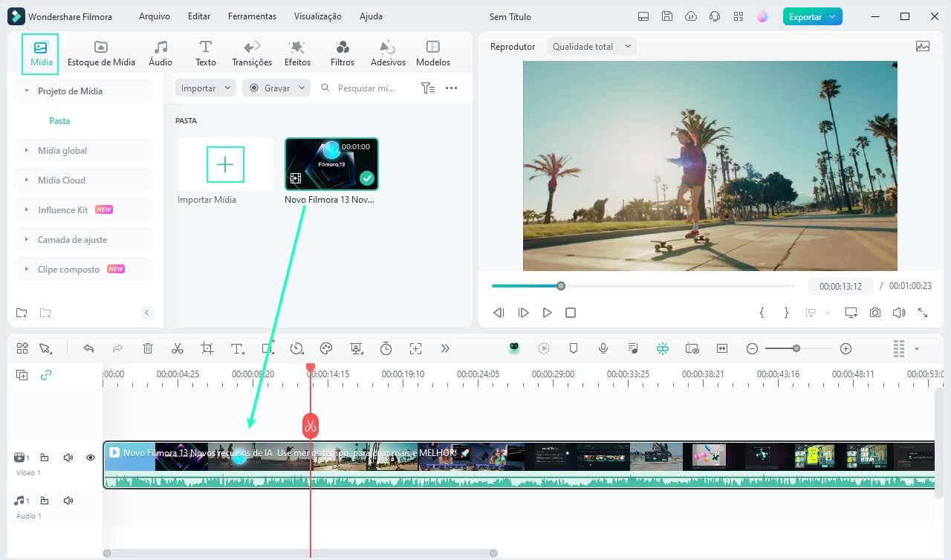Open the Visualização menu
The image size is (951, 560).
(x=318, y=16)
